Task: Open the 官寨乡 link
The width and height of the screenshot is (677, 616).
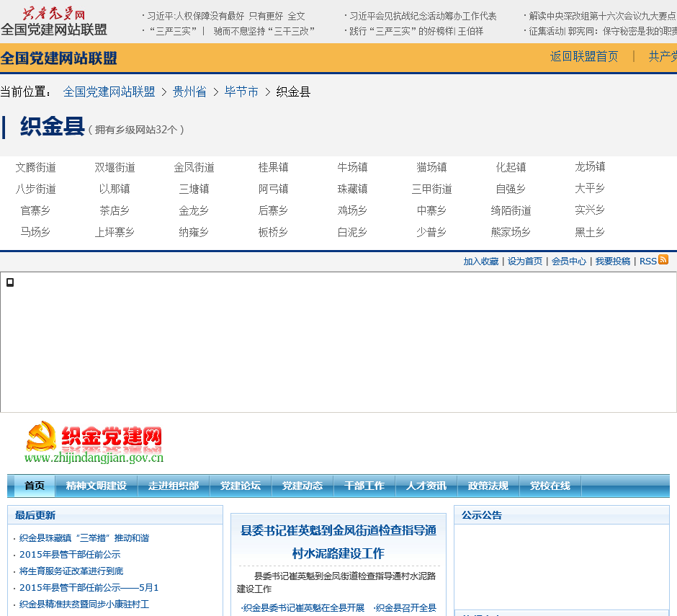Action: pos(36,210)
